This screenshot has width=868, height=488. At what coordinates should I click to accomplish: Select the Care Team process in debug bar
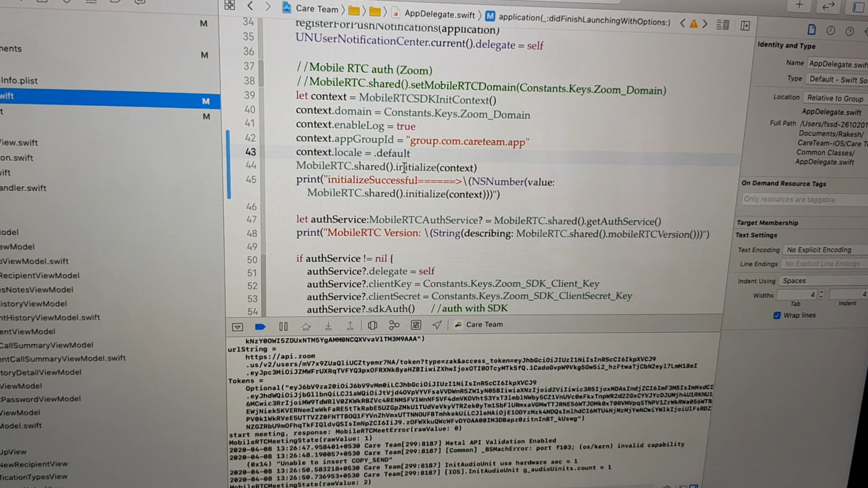479,325
